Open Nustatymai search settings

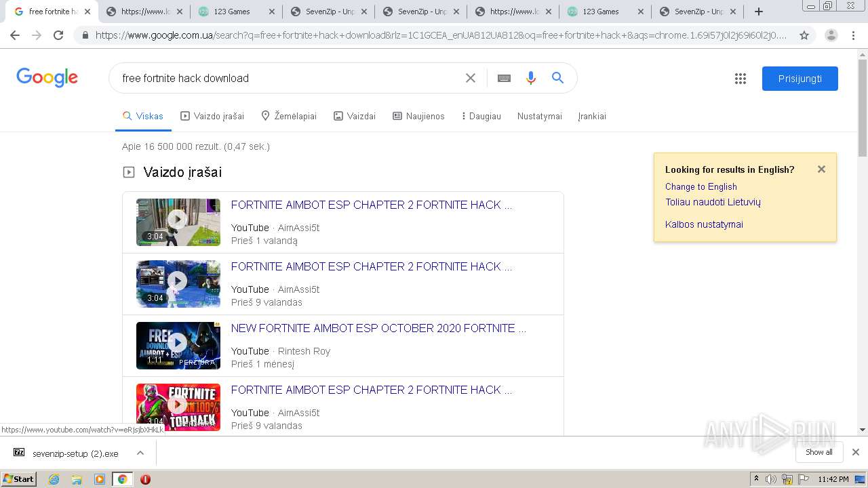540,116
